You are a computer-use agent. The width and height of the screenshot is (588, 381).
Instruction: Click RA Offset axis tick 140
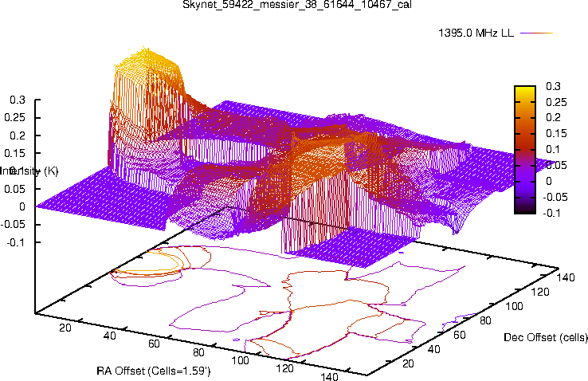pyautogui.click(x=329, y=376)
